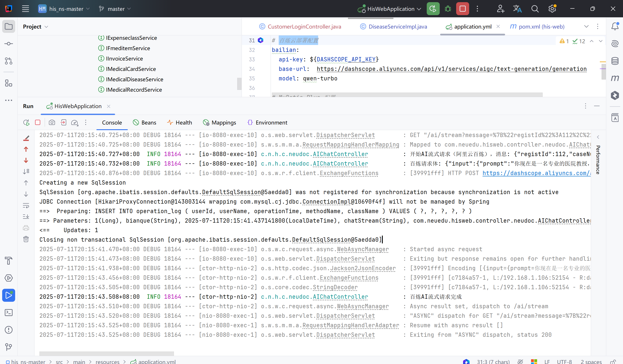This screenshot has width=623, height=364.
Task: Click the console horizontal scrollbar
Action: [x=106, y=353]
